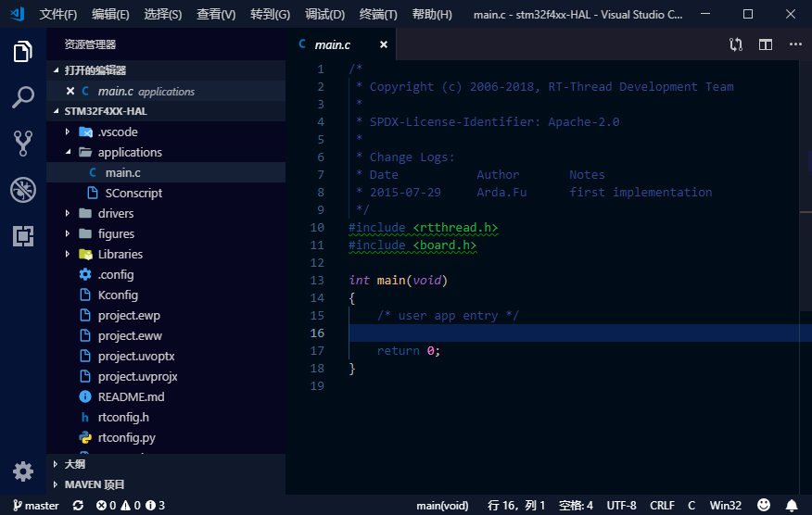Collapse the STM32F4XX-HAL section
Viewport: 812px width, 515px height.
click(166, 111)
